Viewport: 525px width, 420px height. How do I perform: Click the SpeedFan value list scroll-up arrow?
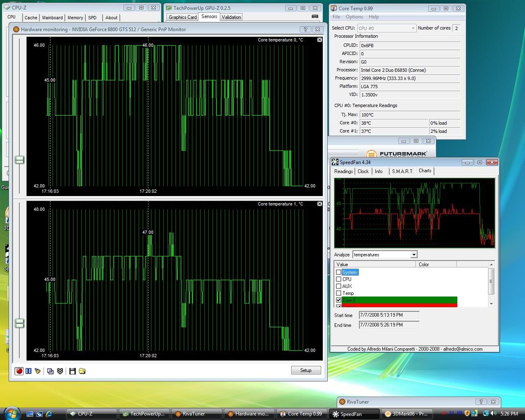491,265
